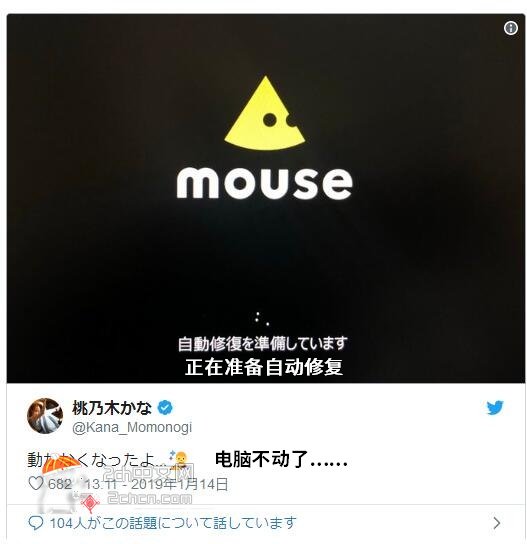Click the white mouse wordmark
The height and width of the screenshot is (544, 527).
pos(265,183)
